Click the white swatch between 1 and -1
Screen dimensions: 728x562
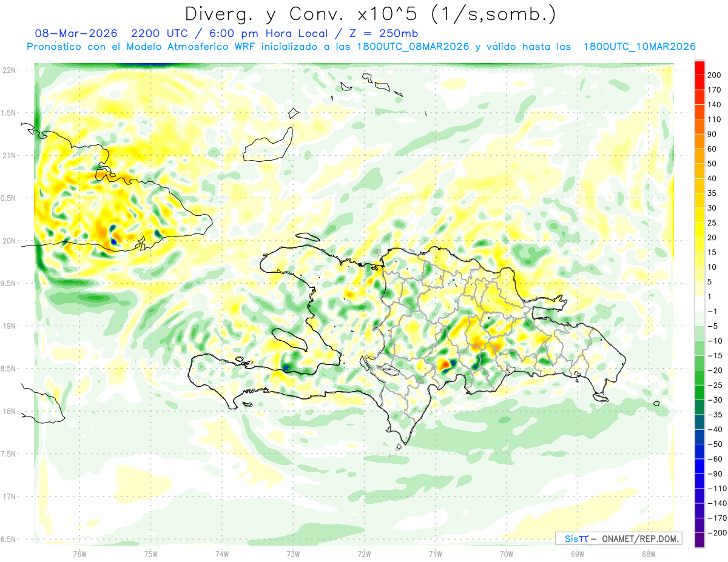(x=699, y=304)
